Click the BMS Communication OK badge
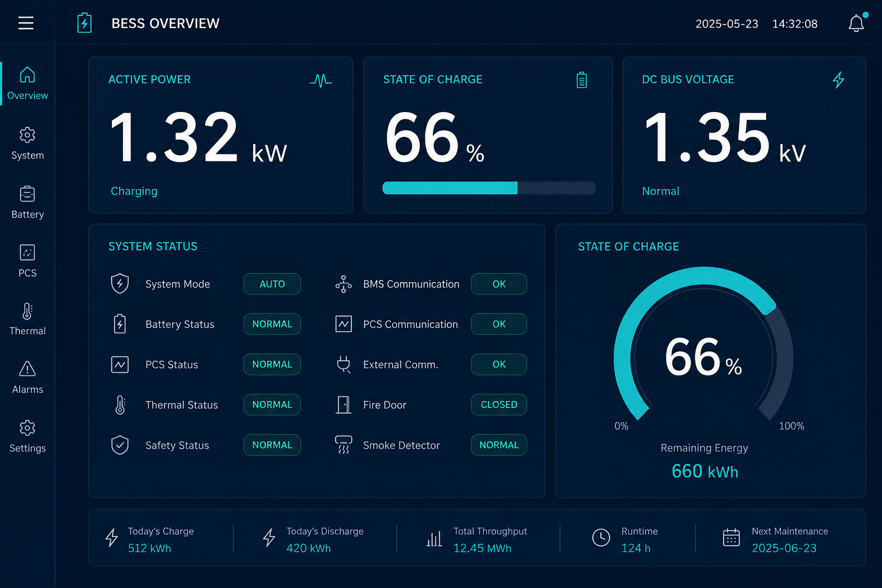The height and width of the screenshot is (588, 882). (x=499, y=284)
